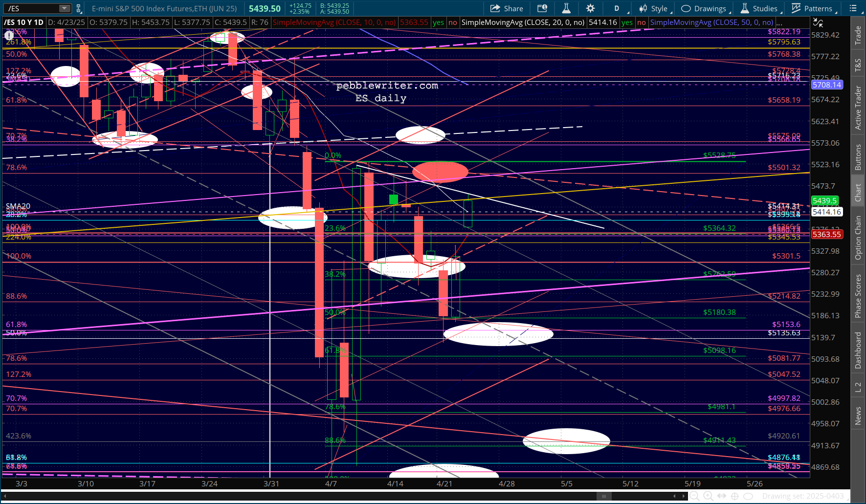Click the $5528.75 green level label
The height and width of the screenshot is (504, 866).
pyautogui.click(x=719, y=155)
